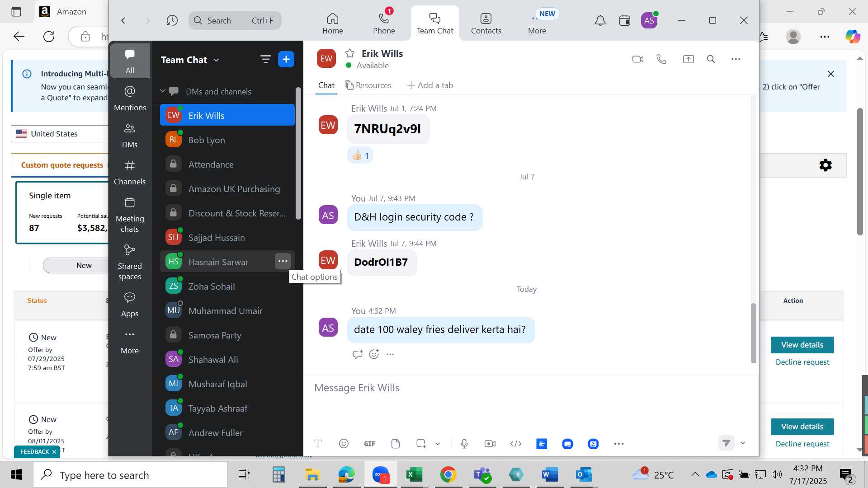This screenshot has height=488, width=868.
Task: Go back with the Zoom back arrow
Action: 123,20
